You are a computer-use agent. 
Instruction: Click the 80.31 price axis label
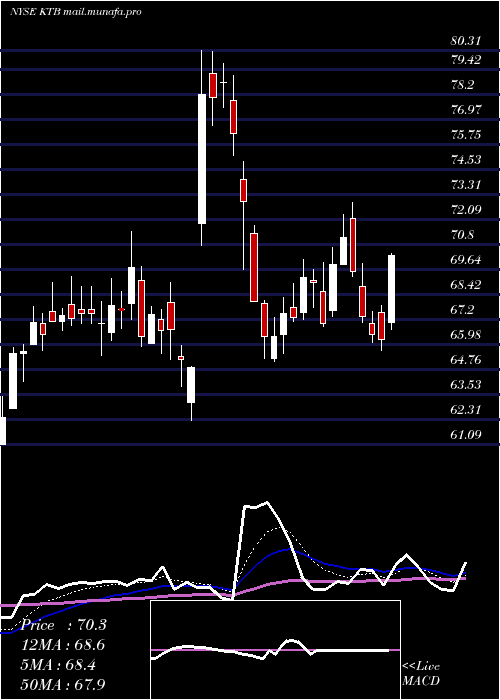(466, 41)
